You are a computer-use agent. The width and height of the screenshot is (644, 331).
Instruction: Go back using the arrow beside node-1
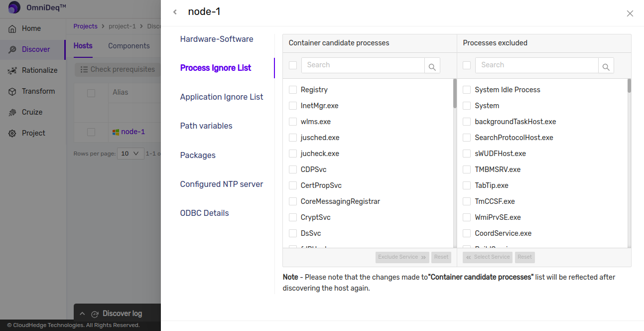coord(175,12)
